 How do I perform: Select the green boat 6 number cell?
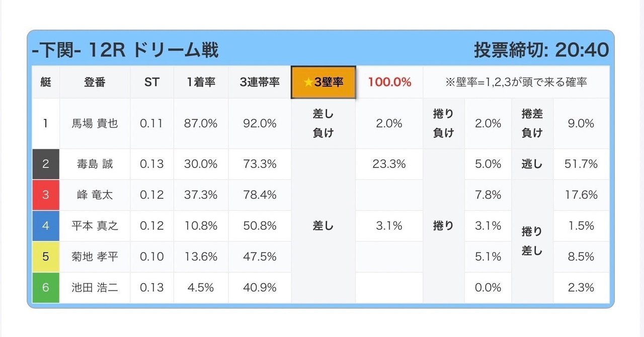pyautogui.click(x=45, y=287)
